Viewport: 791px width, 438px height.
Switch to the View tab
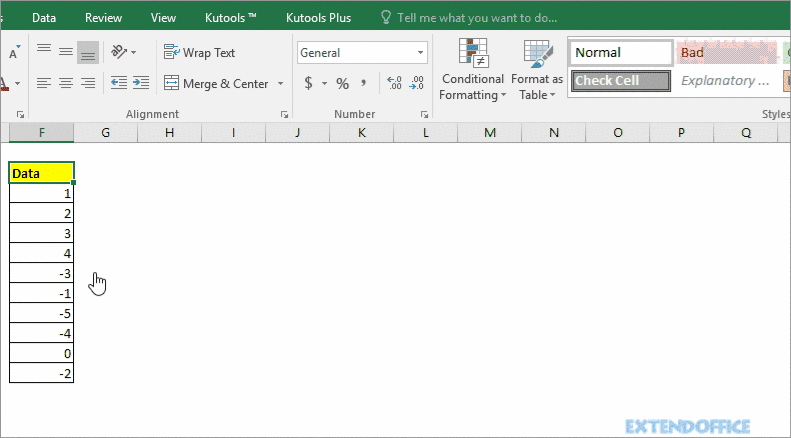(x=163, y=18)
